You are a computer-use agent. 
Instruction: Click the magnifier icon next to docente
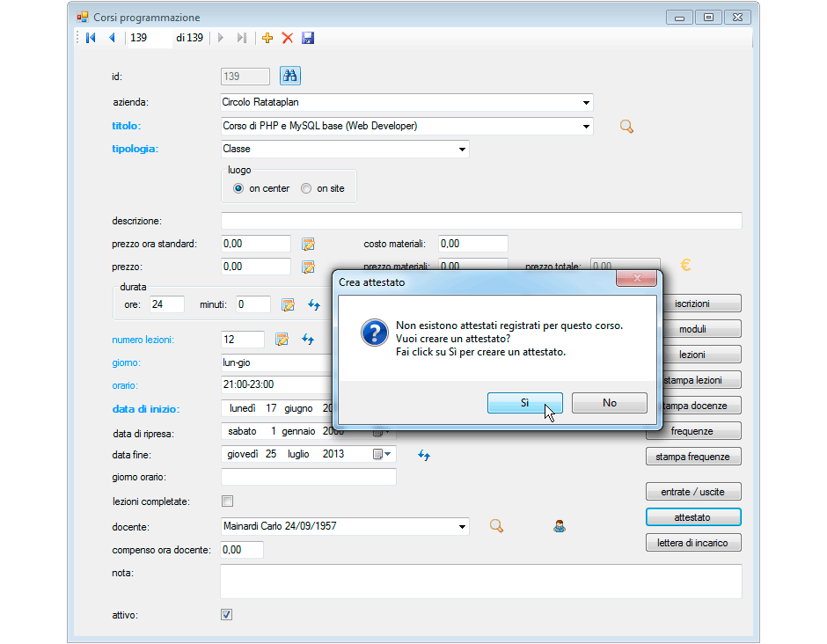[x=496, y=526]
